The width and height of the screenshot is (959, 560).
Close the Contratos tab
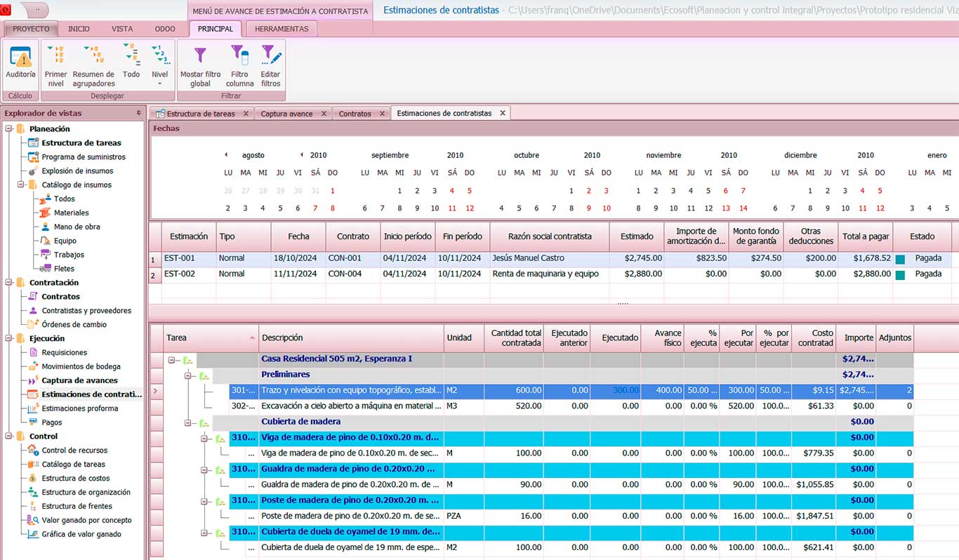[383, 114]
